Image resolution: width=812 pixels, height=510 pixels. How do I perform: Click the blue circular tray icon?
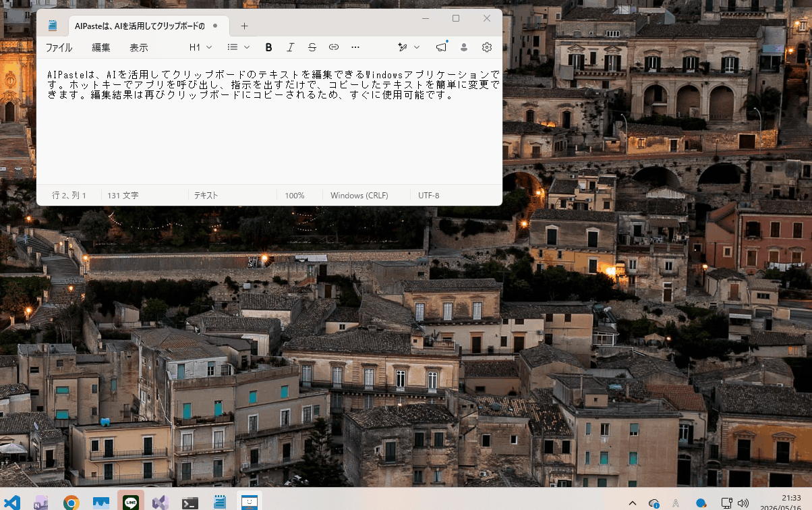tap(701, 503)
